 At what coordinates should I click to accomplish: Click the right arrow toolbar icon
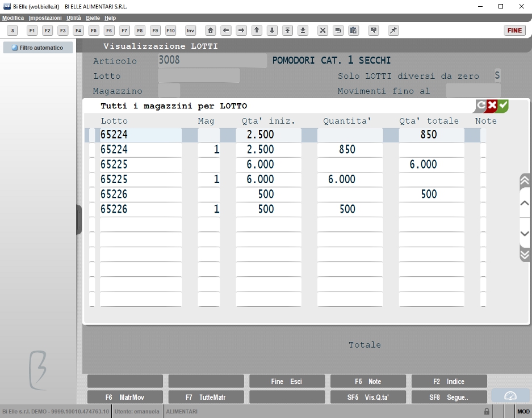[241, 31]
